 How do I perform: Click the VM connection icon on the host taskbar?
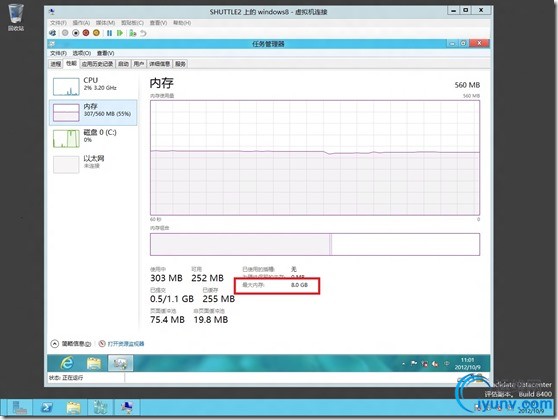pos(127,407)
